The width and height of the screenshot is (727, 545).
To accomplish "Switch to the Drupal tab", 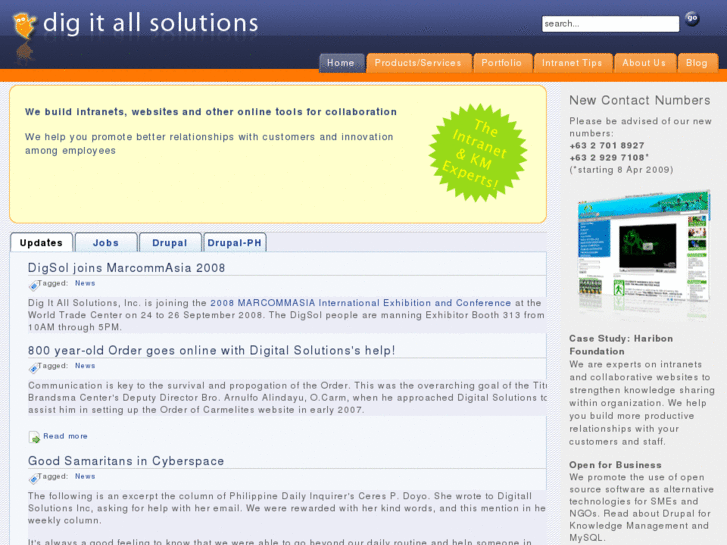I will (170, 243).
